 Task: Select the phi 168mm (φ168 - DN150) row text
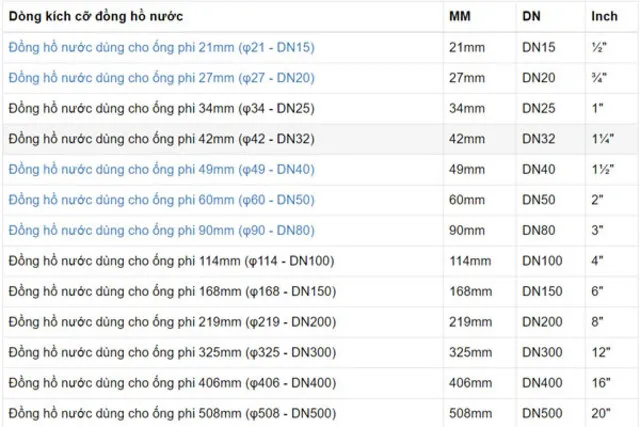pos(171,292)
